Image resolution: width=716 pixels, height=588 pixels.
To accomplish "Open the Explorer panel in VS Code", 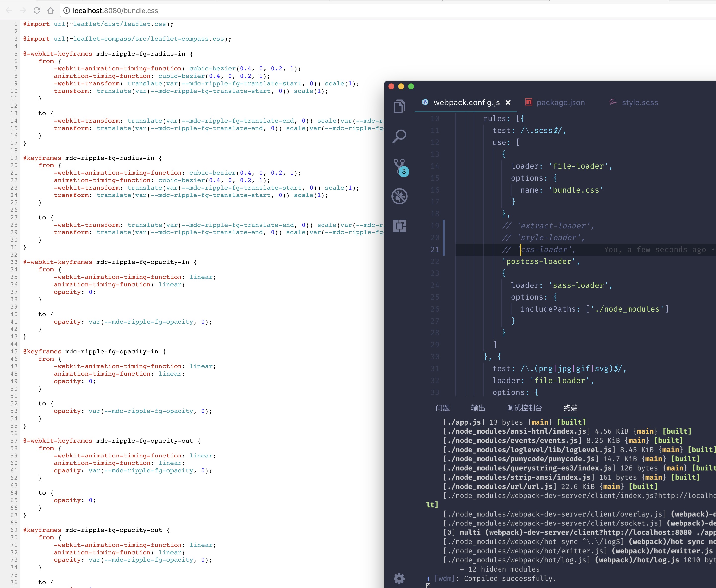I will pyautogui.click(x=399, y=106).
